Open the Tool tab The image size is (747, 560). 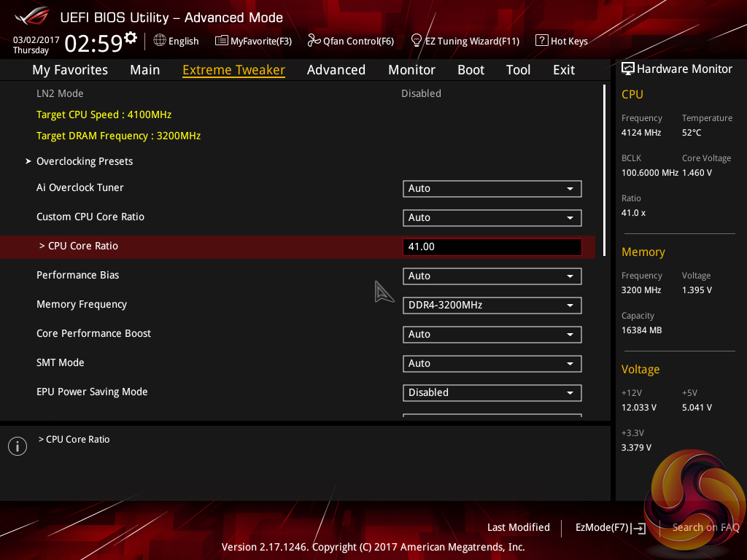tap(519, 70)
